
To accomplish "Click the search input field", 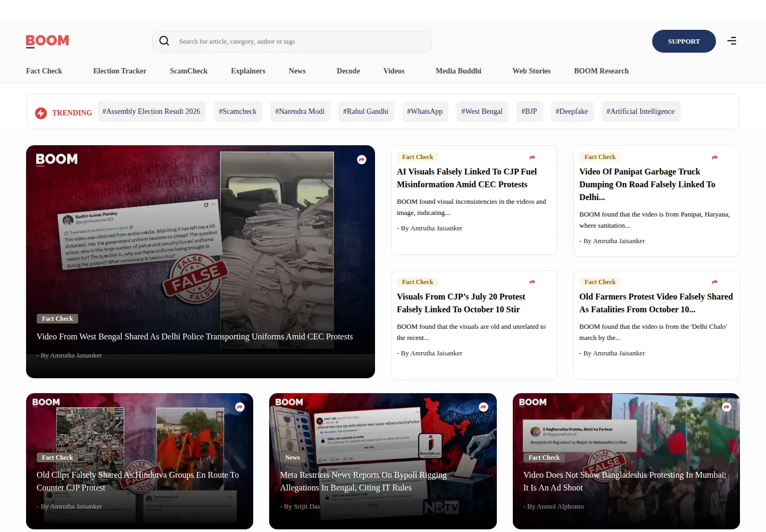I will click(292, 41).
